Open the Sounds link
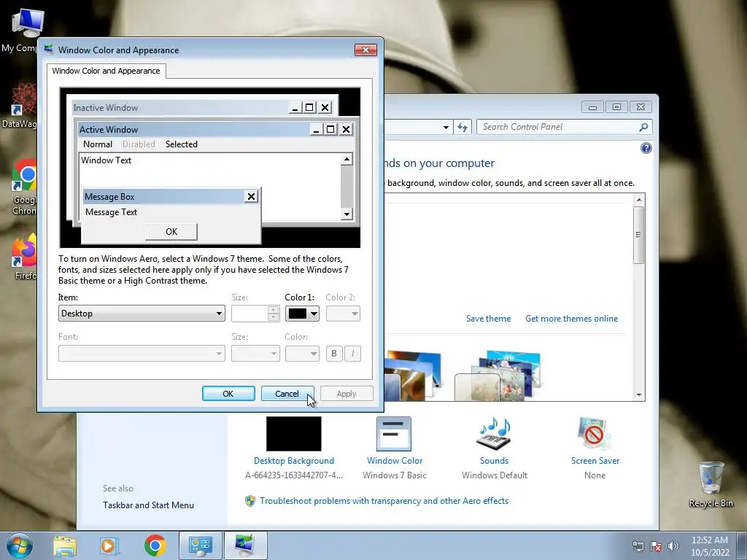This screenshot has width=747, height=560. pos(494,461)
